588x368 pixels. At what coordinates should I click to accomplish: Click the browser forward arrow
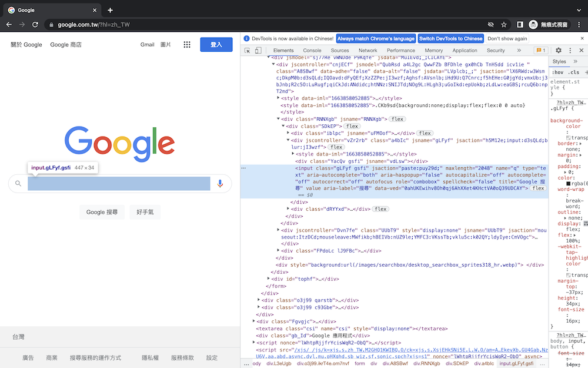22,24
